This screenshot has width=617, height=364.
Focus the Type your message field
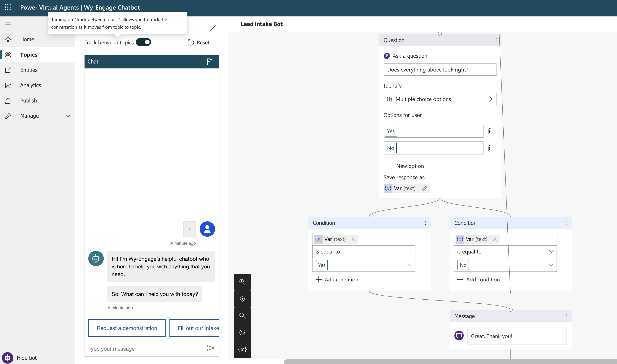click(145, 349)
